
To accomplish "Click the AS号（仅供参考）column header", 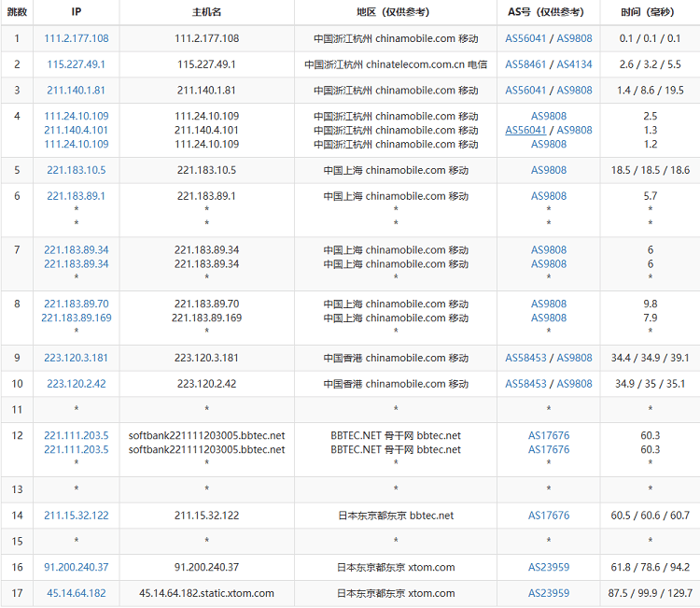I will click(549, 12).
